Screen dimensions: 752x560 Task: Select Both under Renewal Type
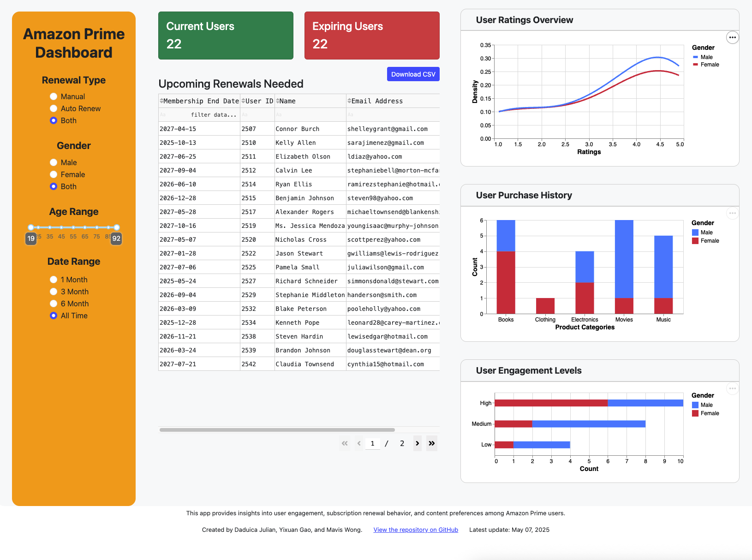[x=54, y=120]
